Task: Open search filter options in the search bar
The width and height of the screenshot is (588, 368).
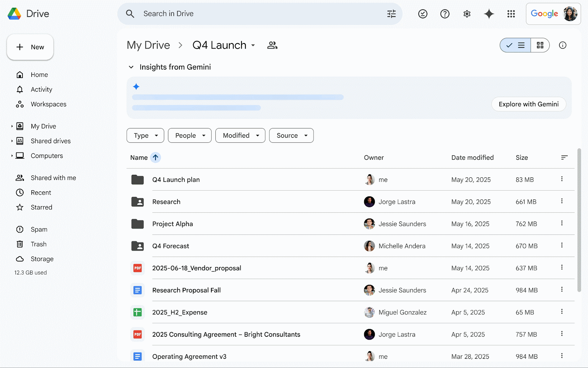Action: click(391, 14)
